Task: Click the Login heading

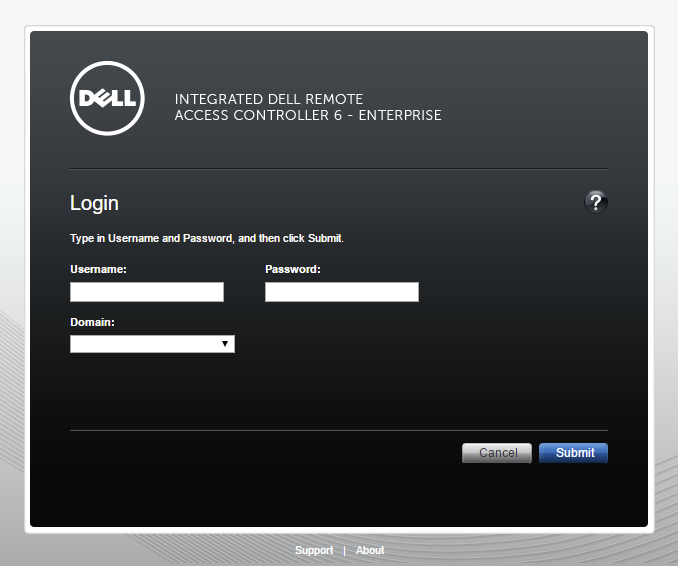Action: [94, 203]
